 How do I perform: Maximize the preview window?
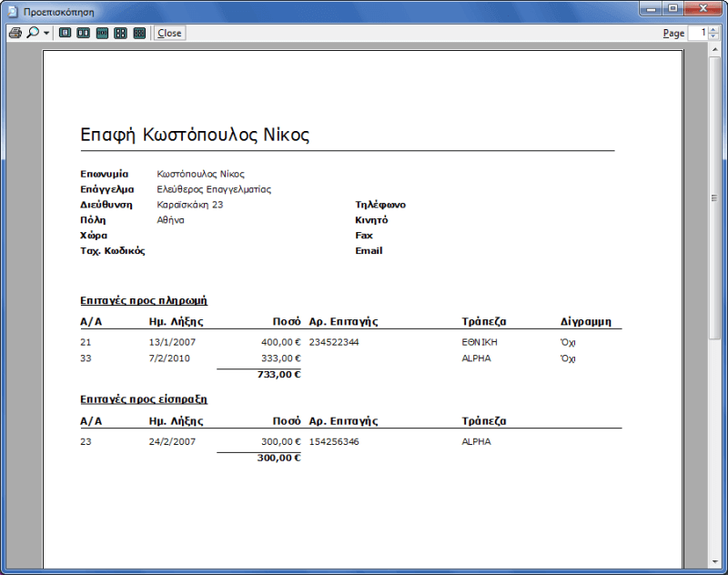tap(672, 8)
